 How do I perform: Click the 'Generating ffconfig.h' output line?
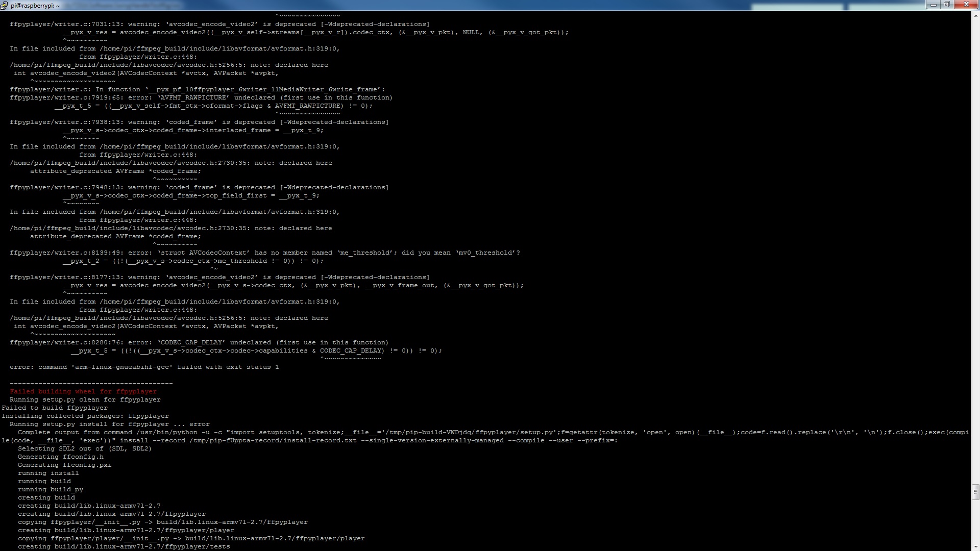coord(60,457)
